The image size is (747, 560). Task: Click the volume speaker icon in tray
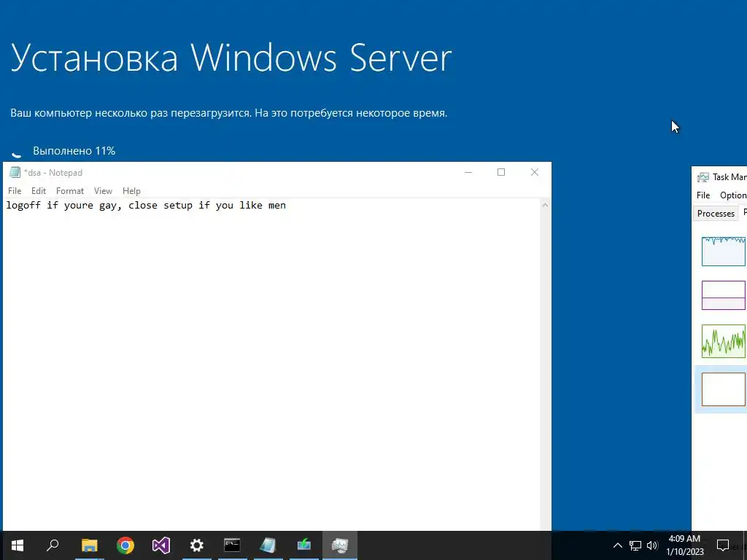click(652, 545)
